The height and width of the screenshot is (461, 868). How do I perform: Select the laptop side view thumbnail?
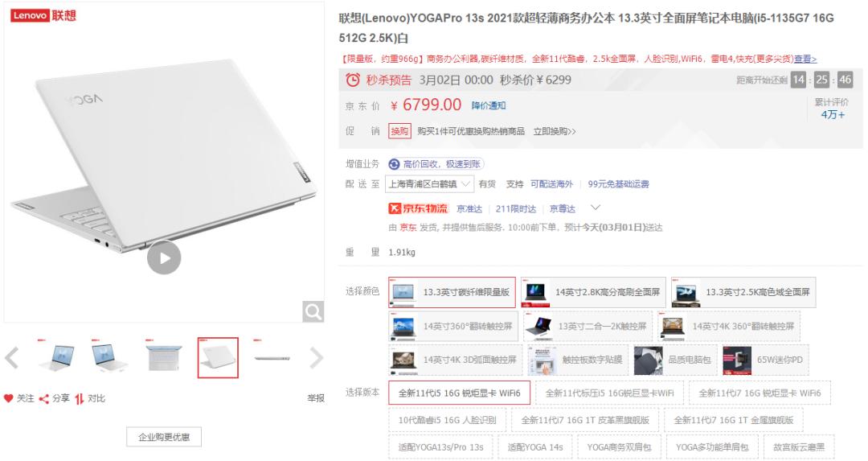pyautogui.click(x=272, y=358)
